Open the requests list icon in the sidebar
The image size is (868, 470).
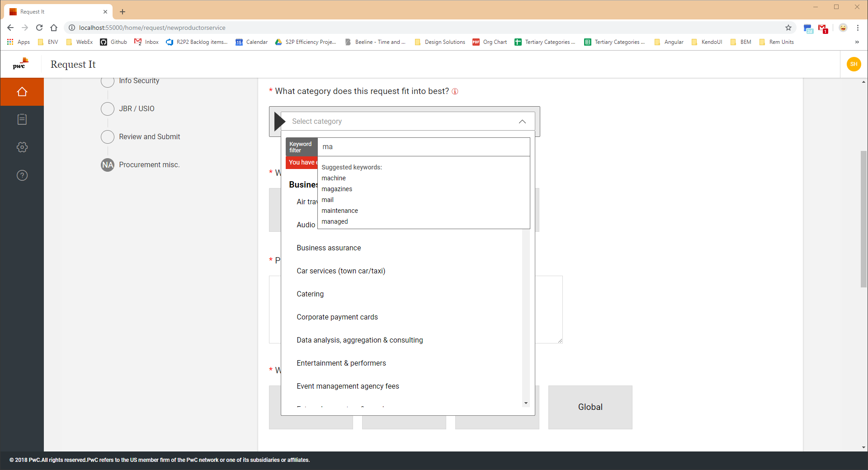click(22, 119)
